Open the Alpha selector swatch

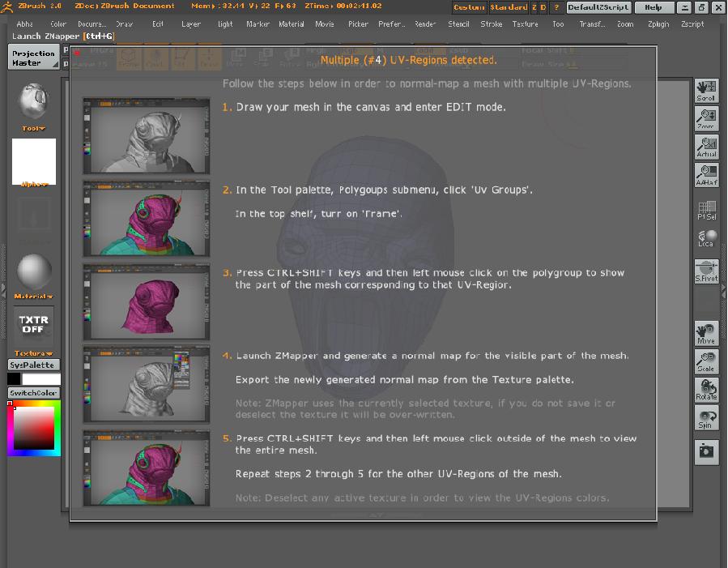(33, 161)
